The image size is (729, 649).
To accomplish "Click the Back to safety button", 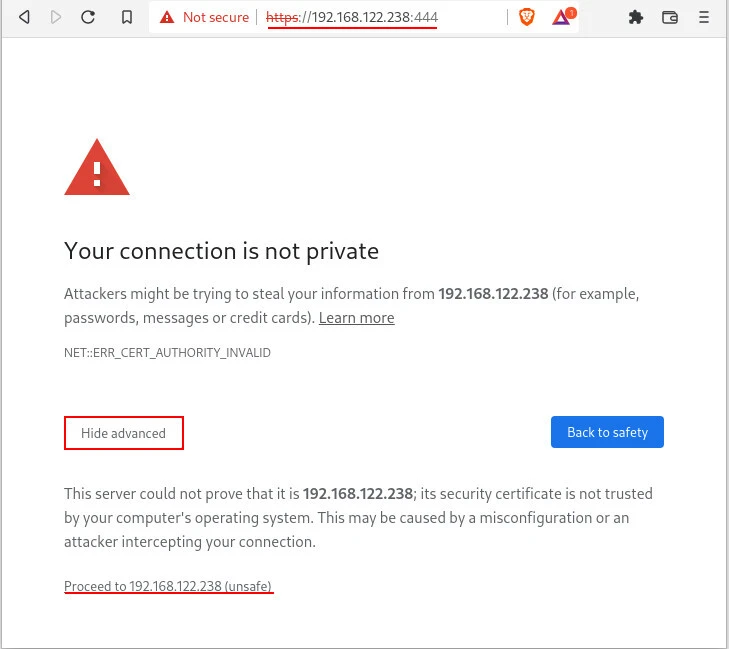I will 607,432.
